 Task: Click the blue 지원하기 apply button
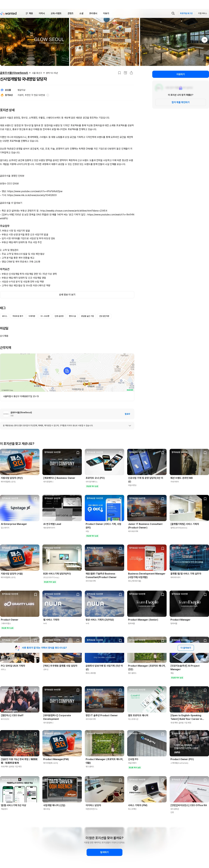[x=181, y=74]
